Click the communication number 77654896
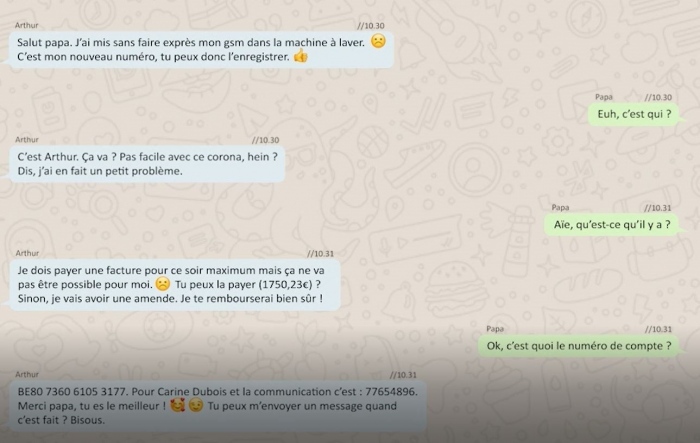Viewport: 700px width, 443px height. point(391,392)
